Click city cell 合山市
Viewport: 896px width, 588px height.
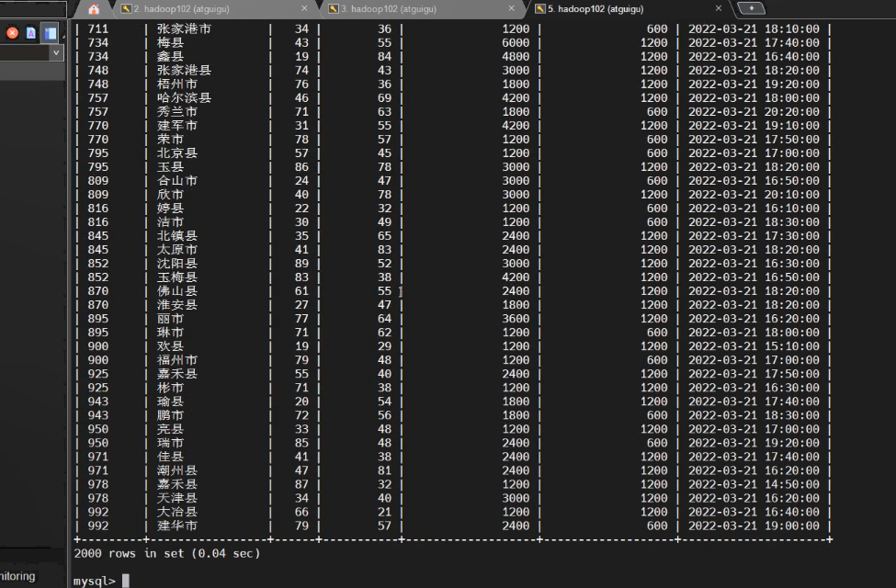(177, 181)
